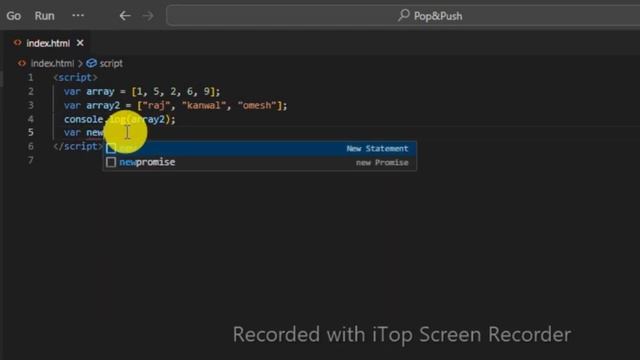Viewport: 640px width, 360px height.
Task: Click the snippet icon of New Statement
Action: click(111, 148)
